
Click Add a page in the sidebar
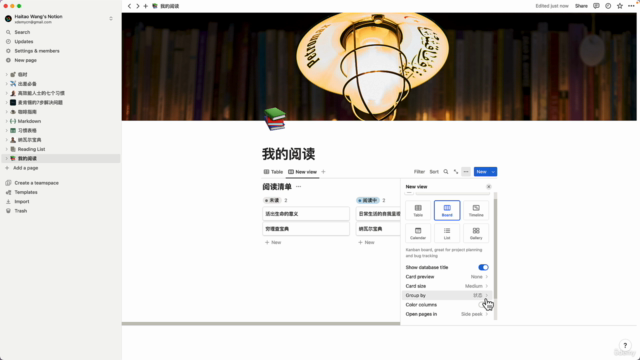(x=25, y=168)
